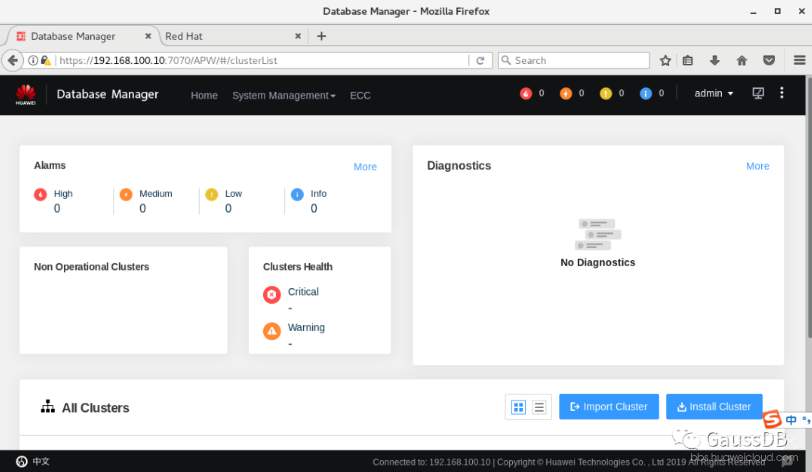Open the orange medium alarm indicator in header

coord(566,93)
